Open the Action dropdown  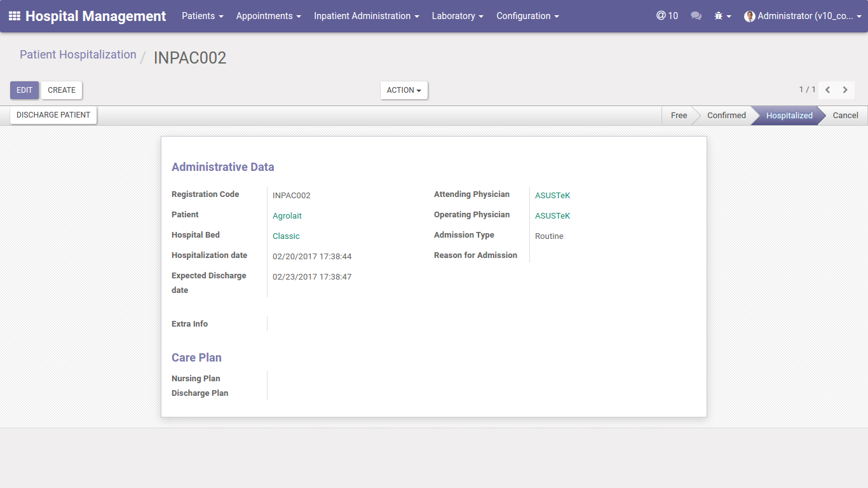(x=404, y=90)
